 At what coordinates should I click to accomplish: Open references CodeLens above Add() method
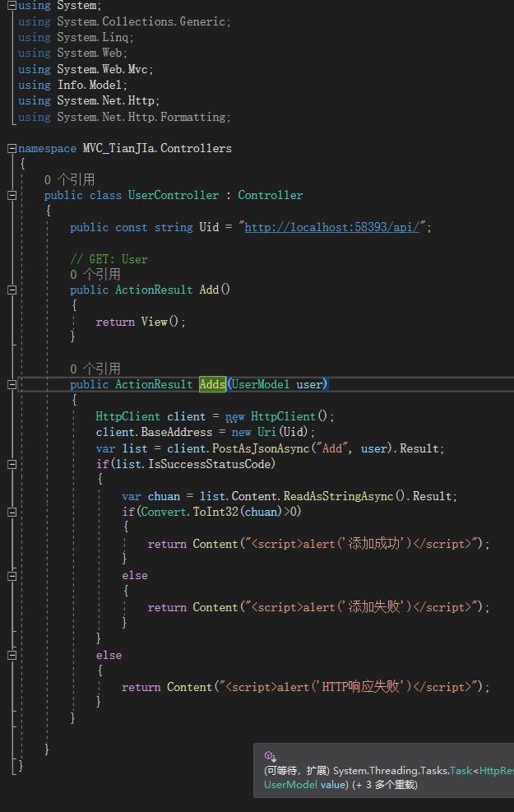coord(95,274)
